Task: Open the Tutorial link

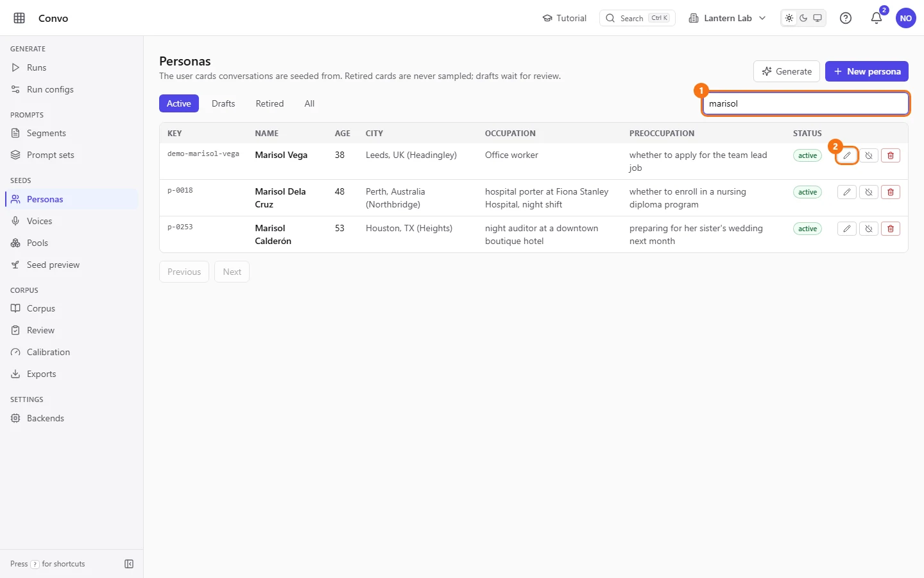Action: coord(565,18)
